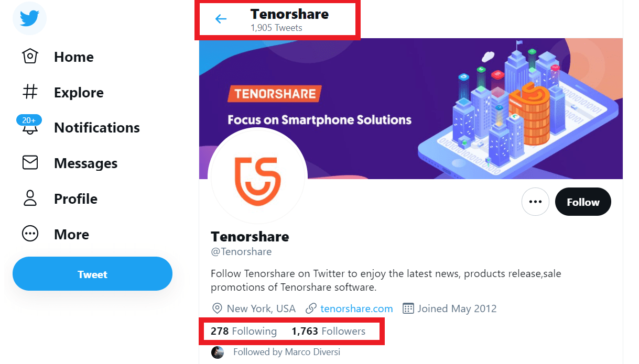Select the Profile person icon
Image resolution: width=639 pixels, height=364 pixels.
point(30,198)
